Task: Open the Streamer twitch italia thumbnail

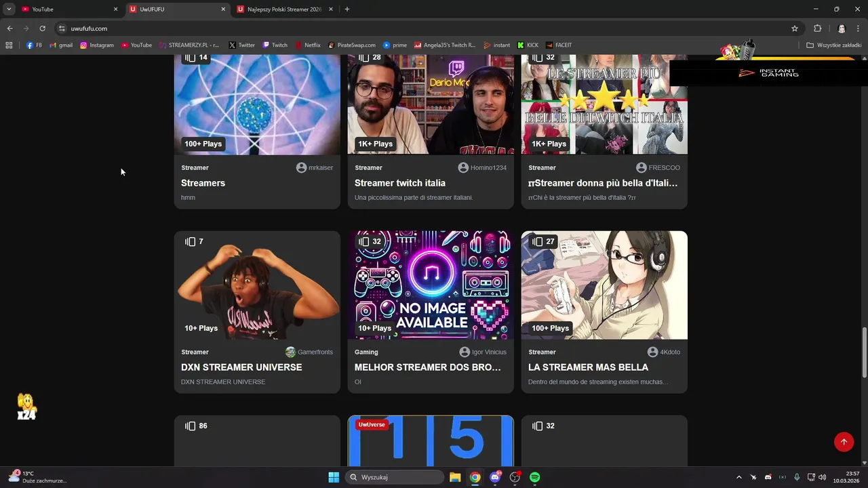Action: pyautogui.click(x=431, y=104)
